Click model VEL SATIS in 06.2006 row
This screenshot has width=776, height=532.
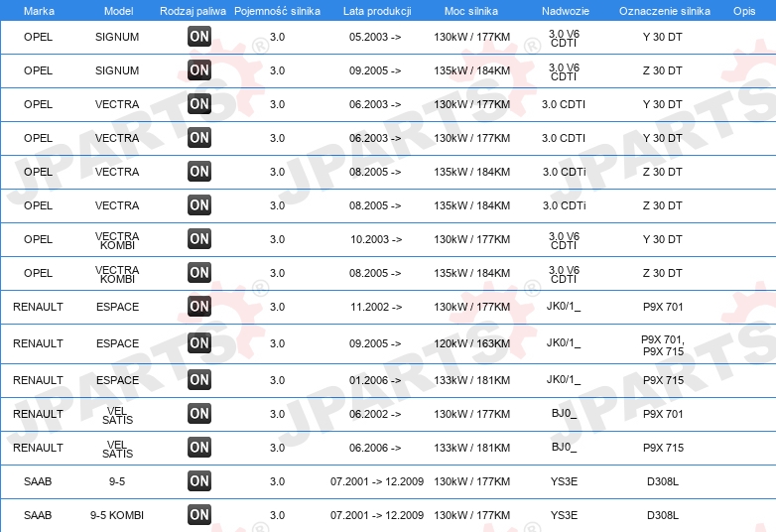(x=117, y=449)
